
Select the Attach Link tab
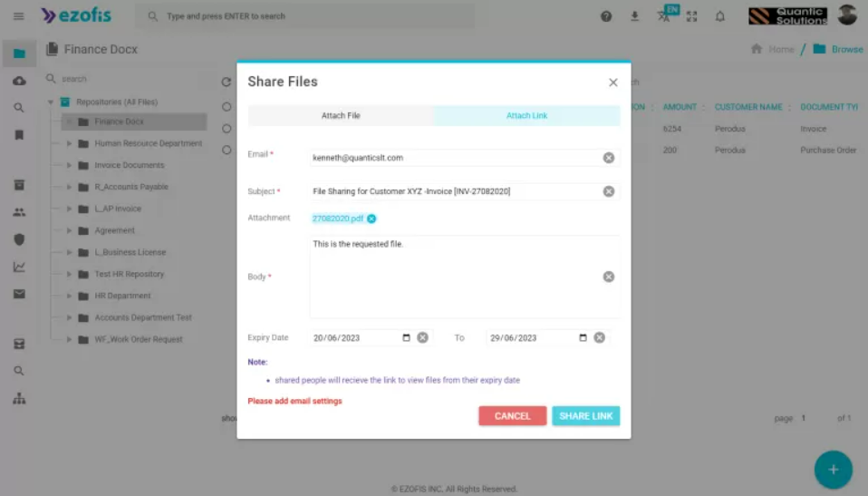(526, 116)
